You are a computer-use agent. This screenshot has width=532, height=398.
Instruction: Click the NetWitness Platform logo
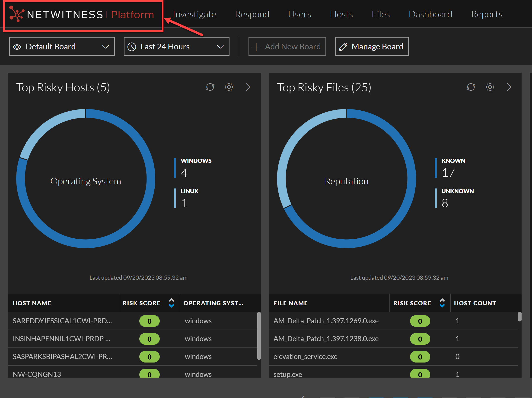pos(82,15)
